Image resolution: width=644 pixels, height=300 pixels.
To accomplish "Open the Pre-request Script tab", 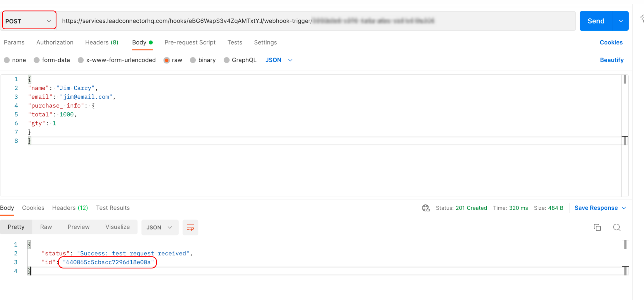I will [190, 42].
